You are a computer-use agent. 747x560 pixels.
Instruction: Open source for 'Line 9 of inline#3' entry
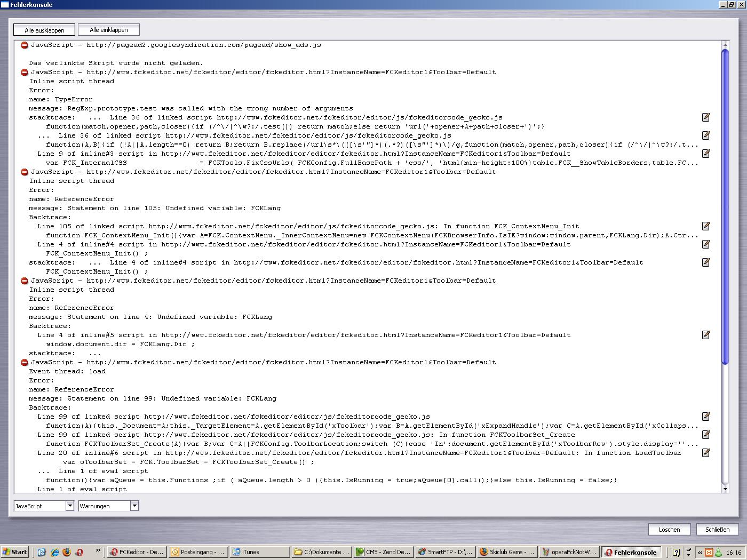[x=706, y=154]
